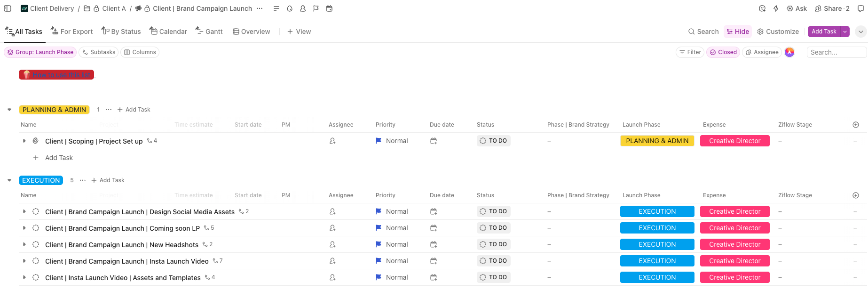Open the comments speech bubble icon
The height and width of the screenshot is (290, 868).
[860, 8]
